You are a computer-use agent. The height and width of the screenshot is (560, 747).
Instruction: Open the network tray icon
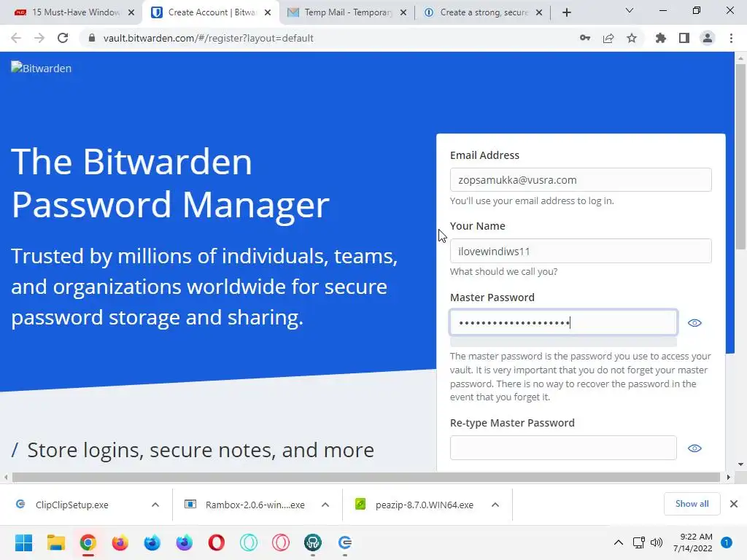pos(638,542)
